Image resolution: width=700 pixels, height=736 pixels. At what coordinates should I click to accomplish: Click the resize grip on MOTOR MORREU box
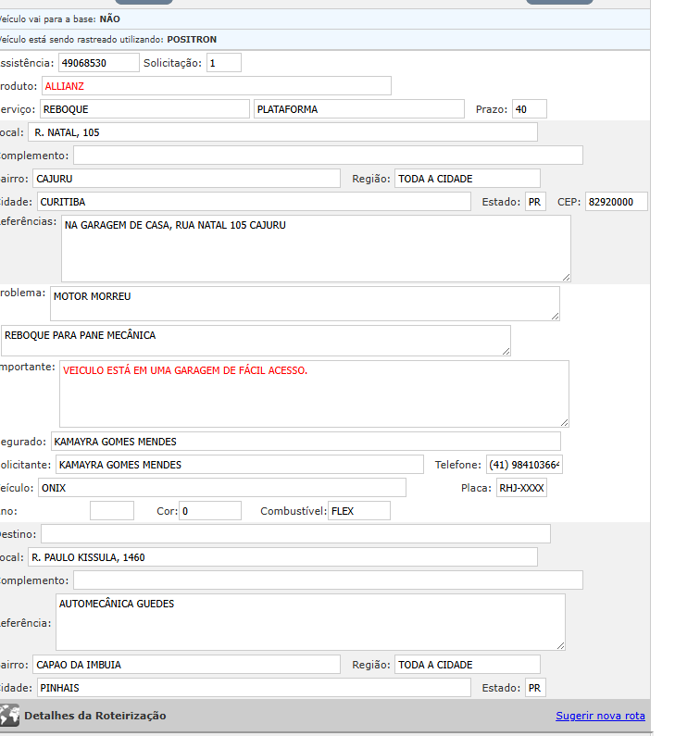click(555, 317)
